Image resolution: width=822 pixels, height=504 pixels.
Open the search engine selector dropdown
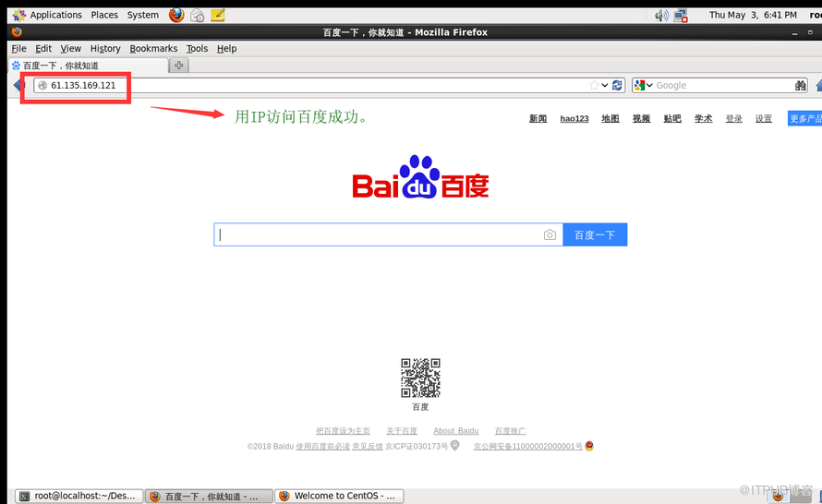[643, 85]
